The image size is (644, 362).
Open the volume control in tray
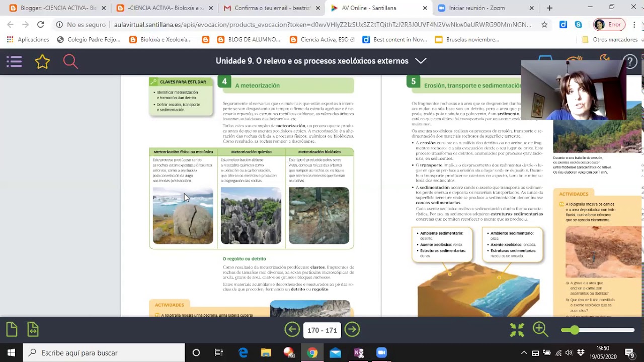569,352
